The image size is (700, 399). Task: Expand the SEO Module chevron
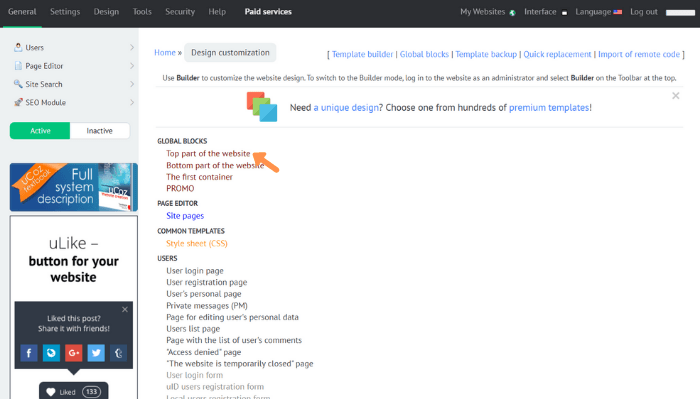[132, 102]
